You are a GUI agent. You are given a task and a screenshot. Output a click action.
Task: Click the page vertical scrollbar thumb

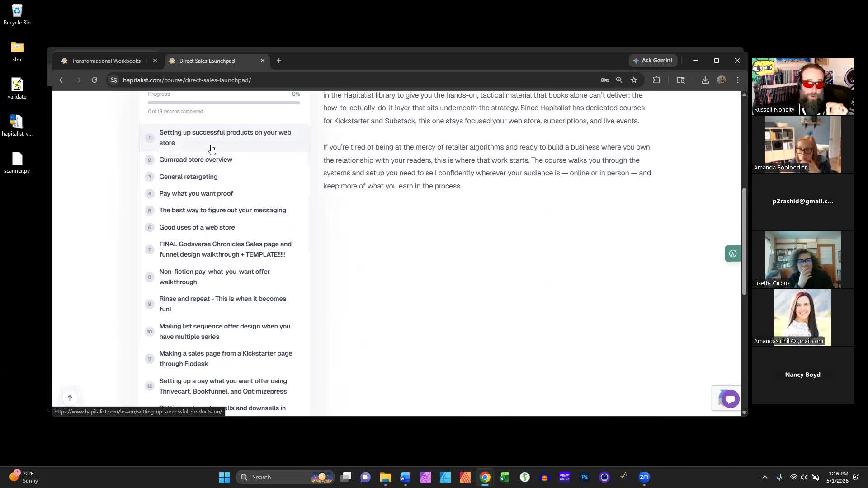744,242
